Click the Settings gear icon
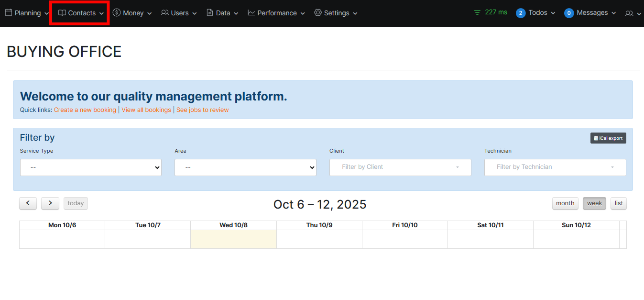 [318, 13]
